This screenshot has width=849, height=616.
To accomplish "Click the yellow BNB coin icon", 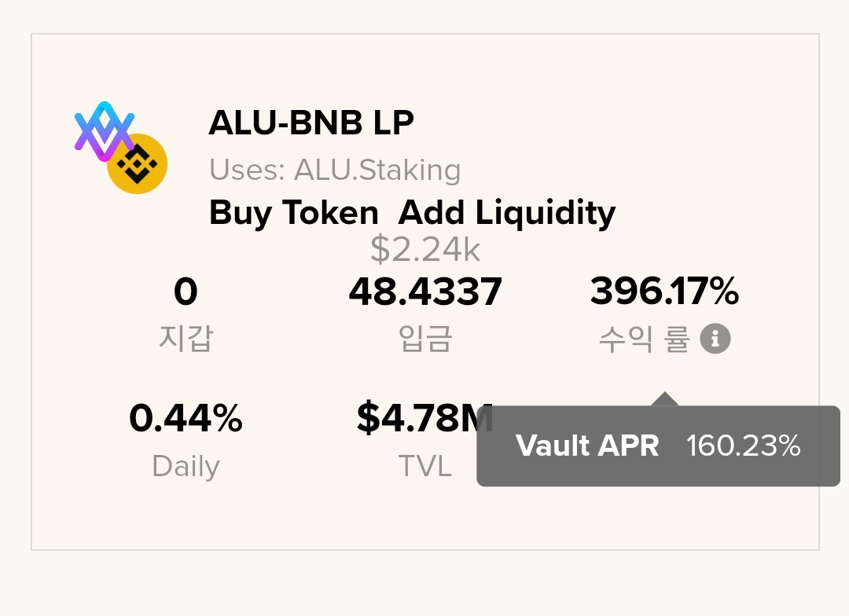I will pyautogui.click(x=138, y=164).
